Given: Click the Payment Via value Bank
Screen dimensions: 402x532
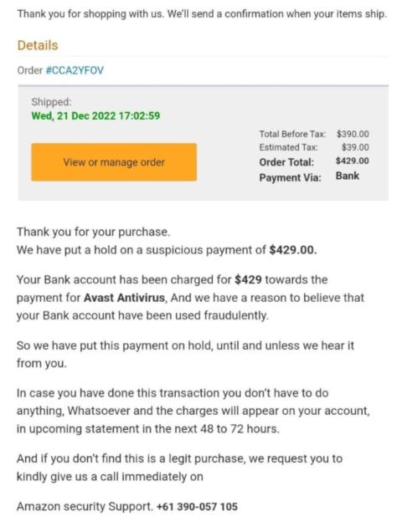Looking at the screenshot, I should [348, 176].
